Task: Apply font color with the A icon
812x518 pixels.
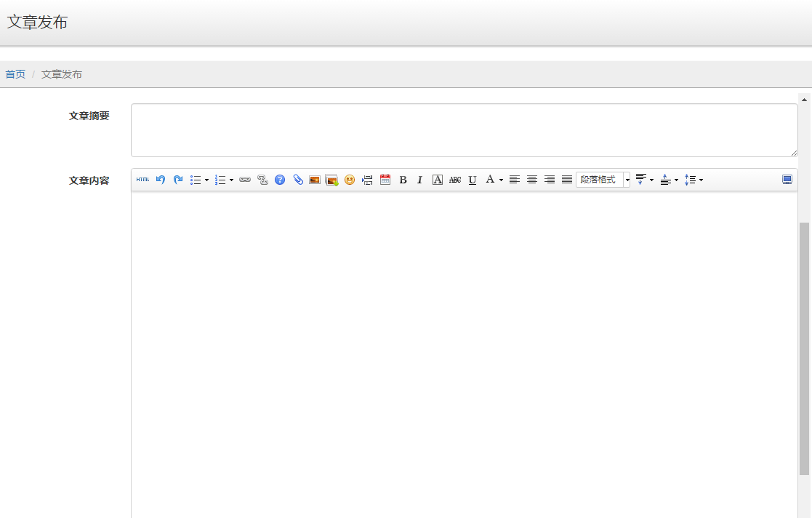Action: 490,180
